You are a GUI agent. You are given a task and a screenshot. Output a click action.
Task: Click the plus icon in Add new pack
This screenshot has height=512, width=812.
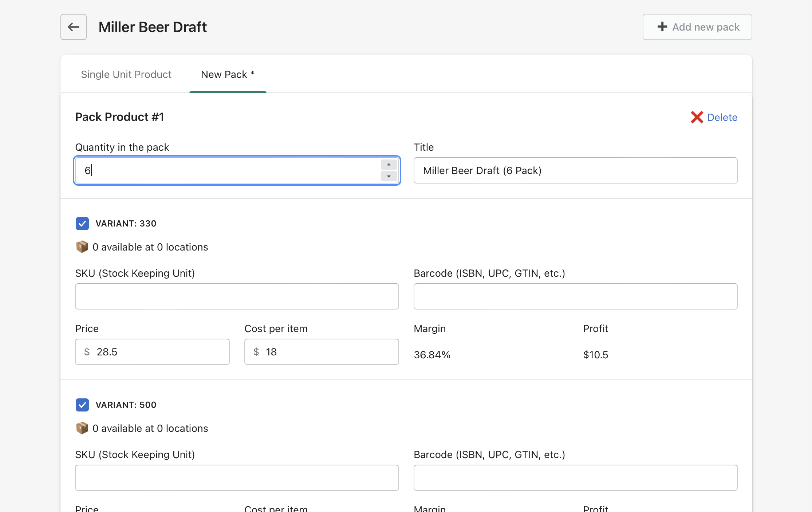coord(662,27)
